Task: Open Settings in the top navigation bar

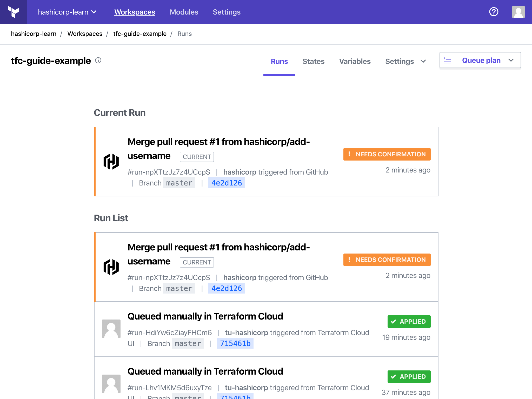Action: (227, 12)
